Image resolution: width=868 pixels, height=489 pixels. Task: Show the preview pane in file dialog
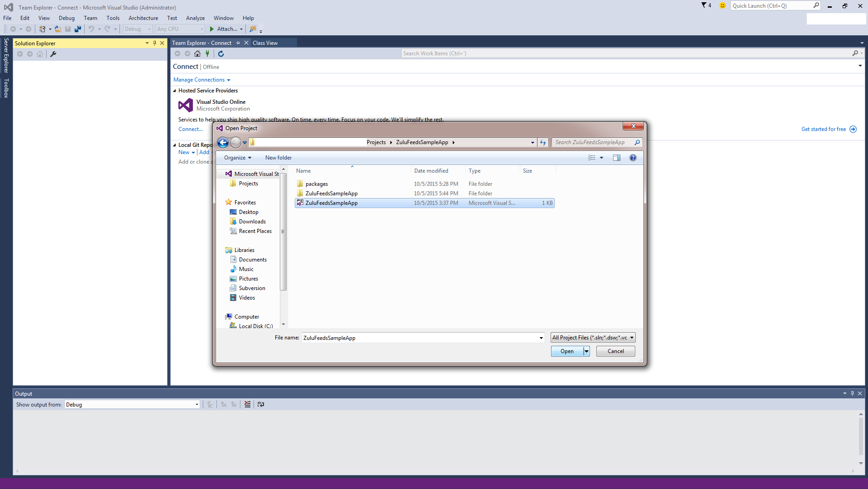(616, 158)
